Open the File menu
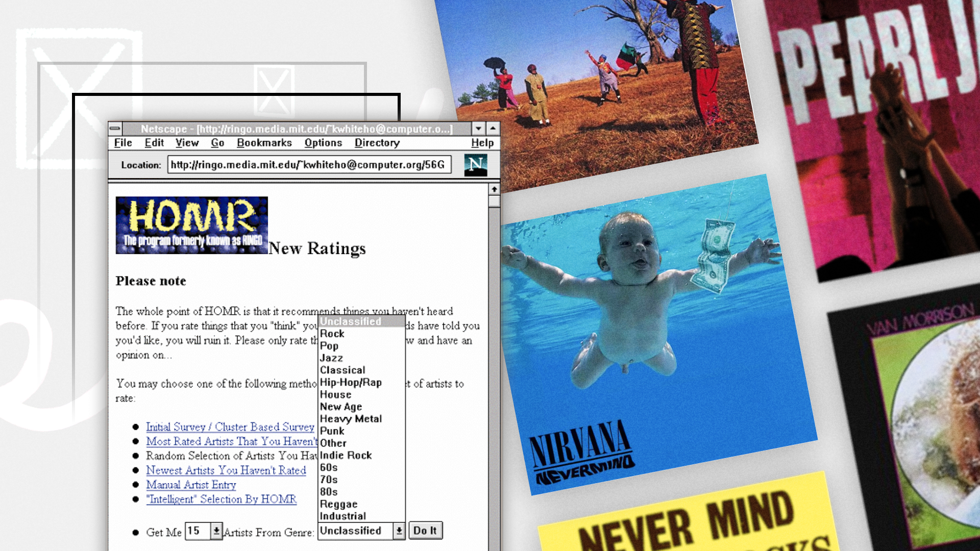The width and height of the screenshot is (980, 551). click(x=123, y=143)
